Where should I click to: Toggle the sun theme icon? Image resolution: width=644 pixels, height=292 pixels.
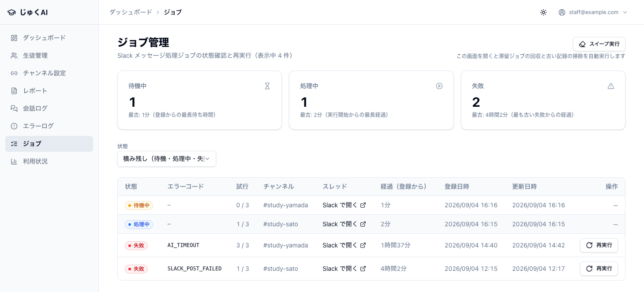[543, 12]
